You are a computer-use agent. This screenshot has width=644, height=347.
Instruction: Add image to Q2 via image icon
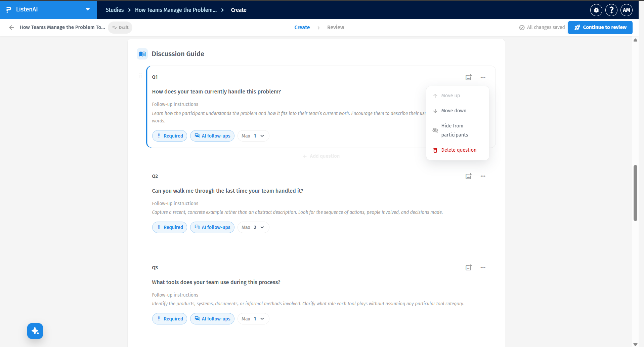tap(469, 176)
